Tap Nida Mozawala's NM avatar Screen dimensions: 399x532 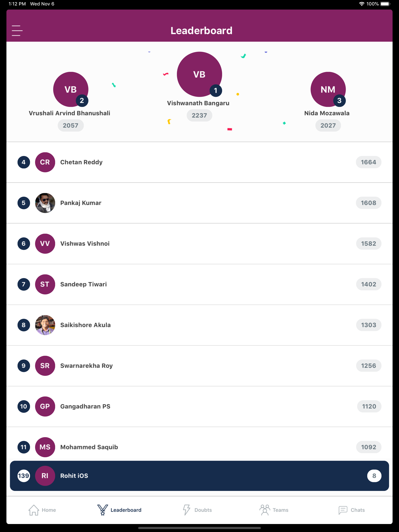point(328,89)
